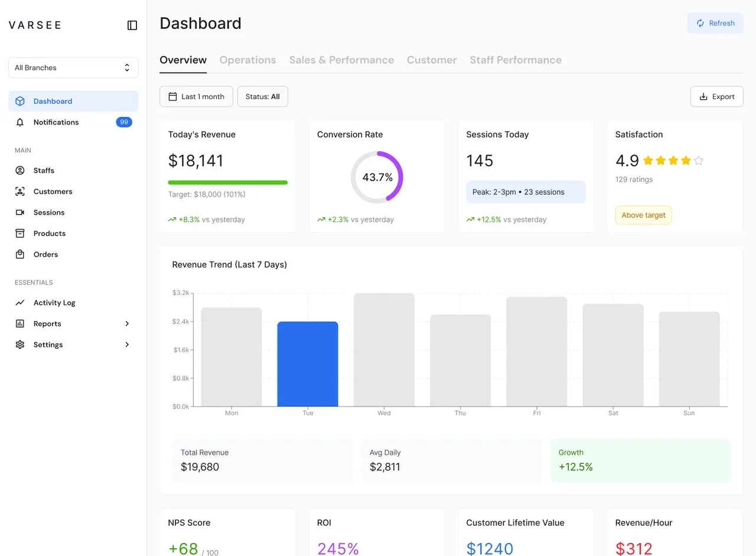
Task: Click the $18,141 revenue value
Action: coord(195,161)
